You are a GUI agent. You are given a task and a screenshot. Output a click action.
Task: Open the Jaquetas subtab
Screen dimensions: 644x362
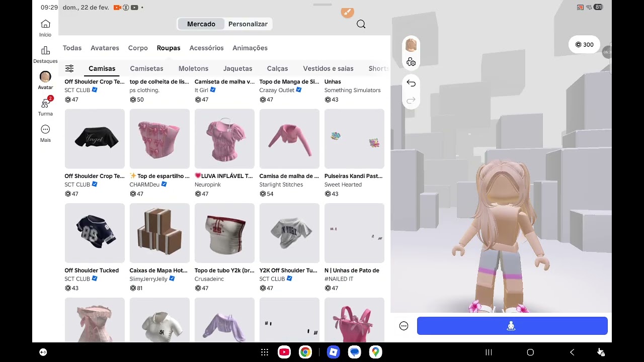237,68
